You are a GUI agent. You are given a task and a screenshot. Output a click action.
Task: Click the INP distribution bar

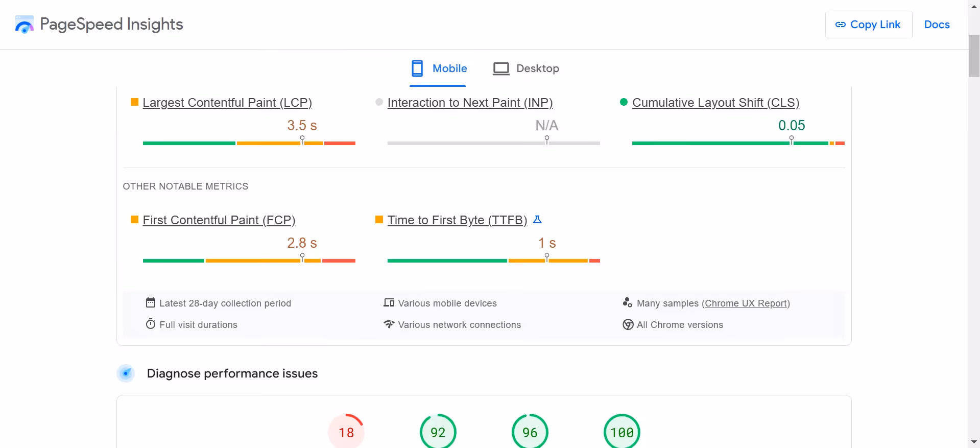pos(493,143)
